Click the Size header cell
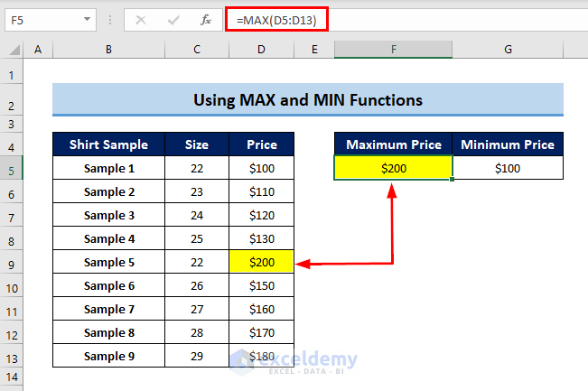The height and width of the screenshot is (391, 588). pos(197,144)
